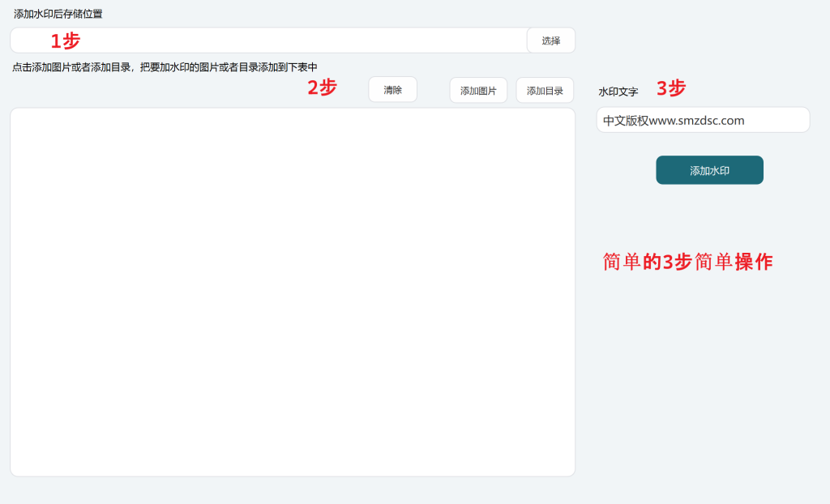Clear the list with 清除 button
This screenshot has height=504, width=830.
coord(392,90)
